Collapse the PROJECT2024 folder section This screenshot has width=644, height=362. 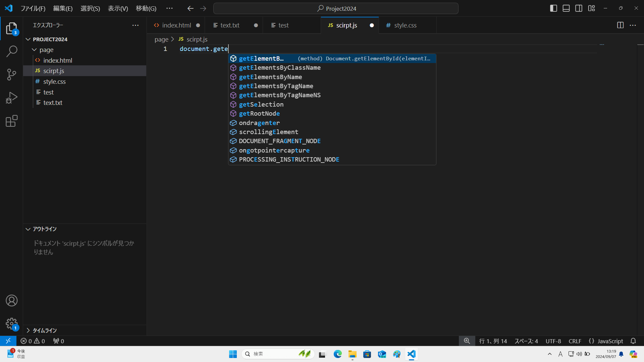tap(28, 39)
